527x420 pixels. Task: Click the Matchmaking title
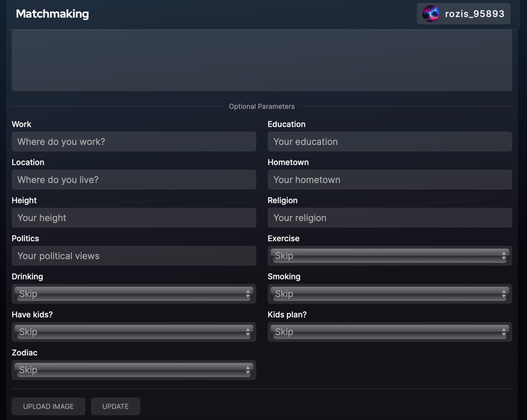point(52,14)
